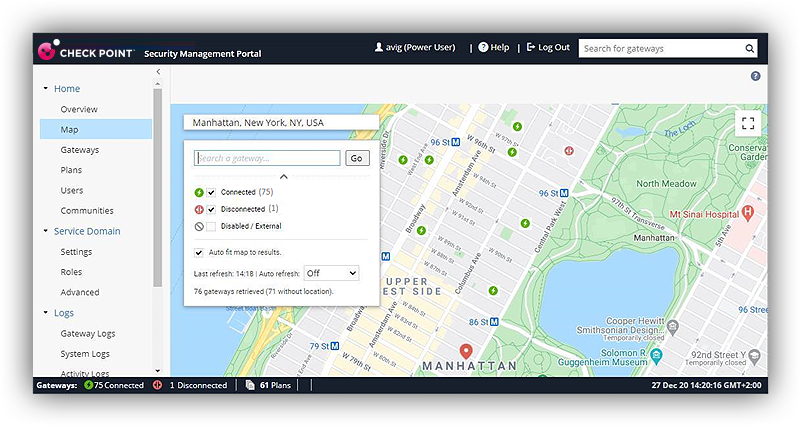Click the 79 St subway icon
Image resolution: width=800 pixels, height=426 pixels.
point(335,346)
